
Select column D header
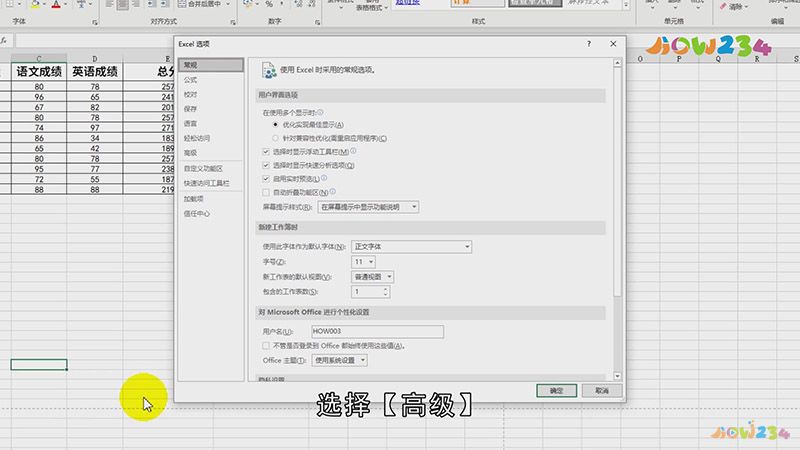coord(95,59)
